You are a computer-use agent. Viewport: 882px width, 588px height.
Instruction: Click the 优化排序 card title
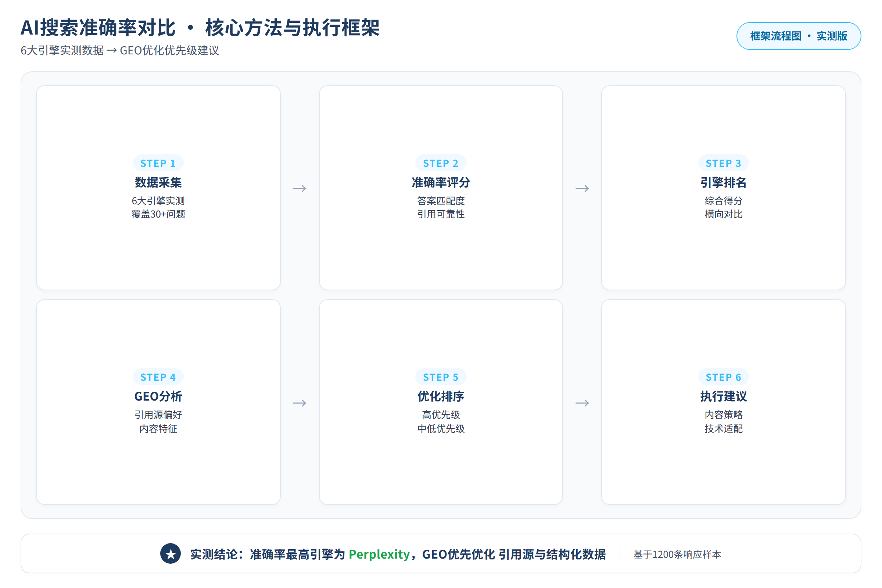441,397
